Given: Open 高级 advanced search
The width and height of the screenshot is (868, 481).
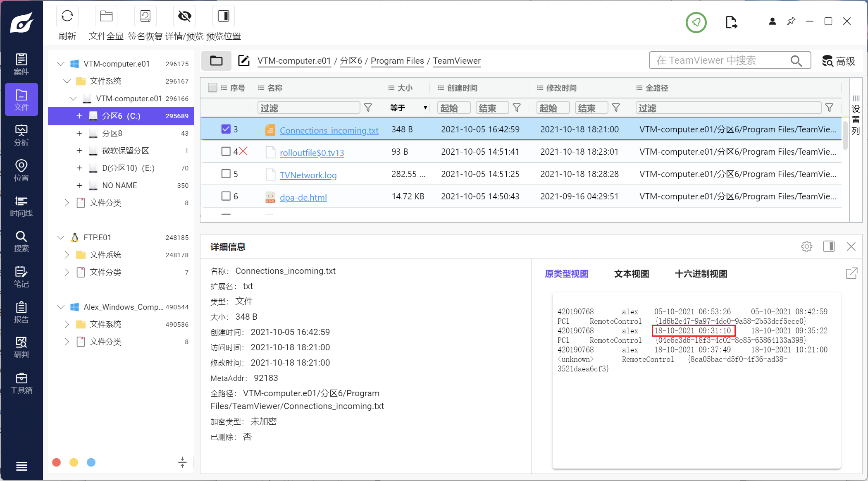Looking at the screenshot, I should pyautogui.click(x=839, y=61).
